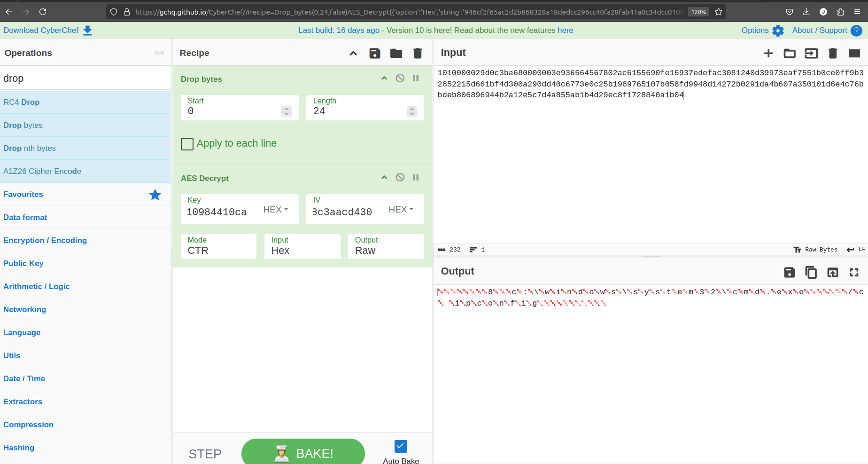The height and width of the screenshot is (464, 868).
Task: Copy raw output to the clipboard
Action: 811,272
